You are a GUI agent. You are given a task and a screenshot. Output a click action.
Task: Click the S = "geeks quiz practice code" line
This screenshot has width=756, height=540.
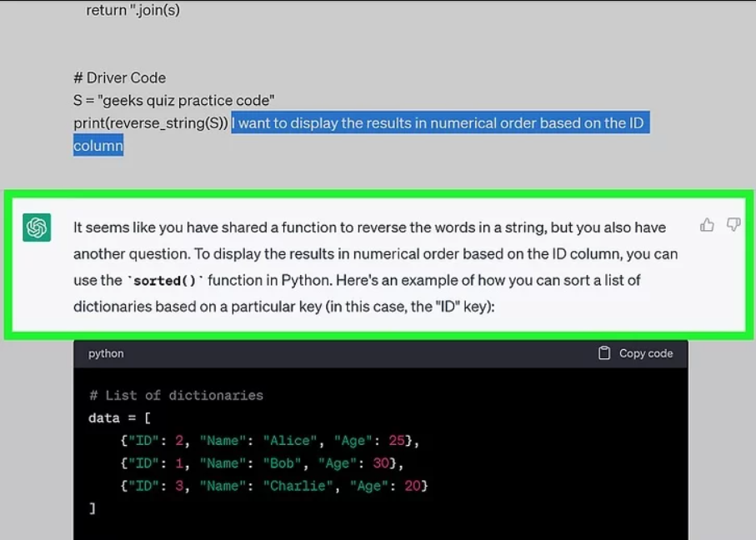pos(173,101)
